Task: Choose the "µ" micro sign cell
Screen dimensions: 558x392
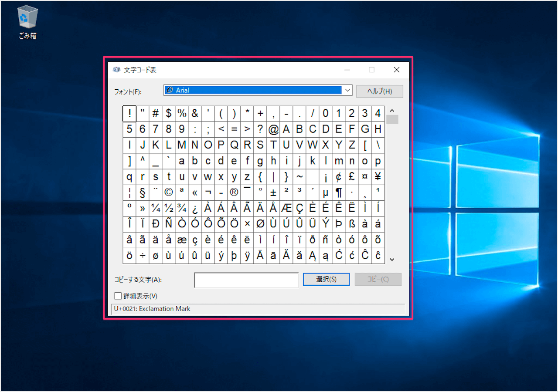Action: click(x=326, y=193)
